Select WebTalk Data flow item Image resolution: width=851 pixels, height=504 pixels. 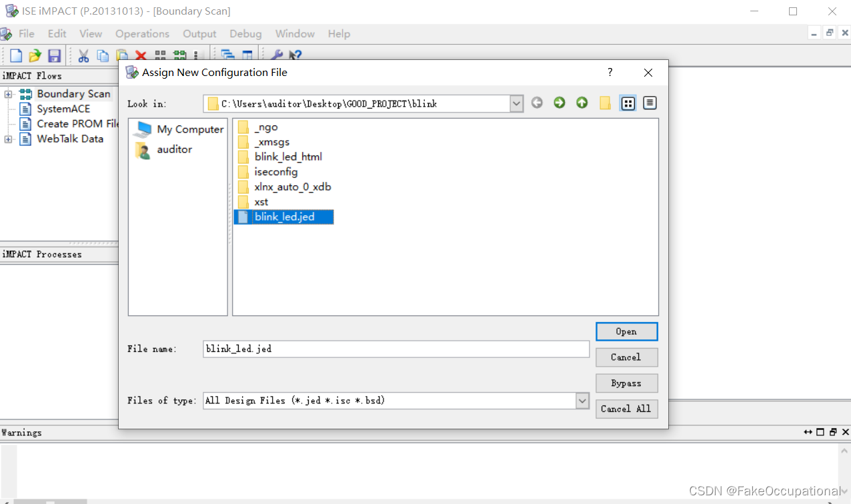click(x=61, y=139)
